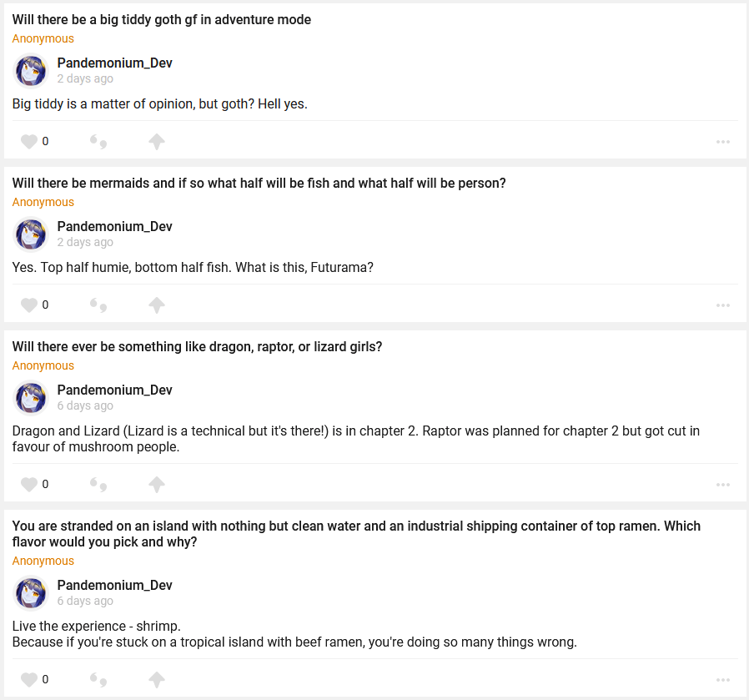The height and width of the screenshot is (700, 749).
Task: Like the top ramen answer
Action: coord(29,680)
